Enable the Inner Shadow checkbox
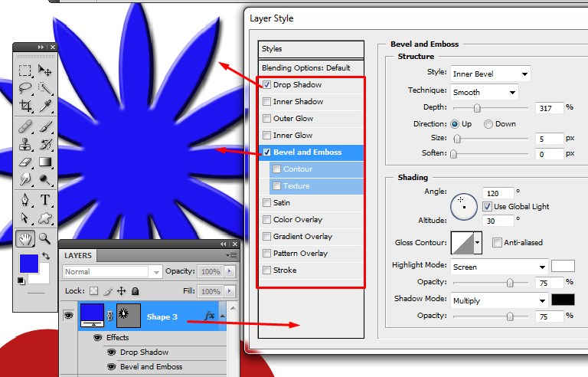 point(266,102)
